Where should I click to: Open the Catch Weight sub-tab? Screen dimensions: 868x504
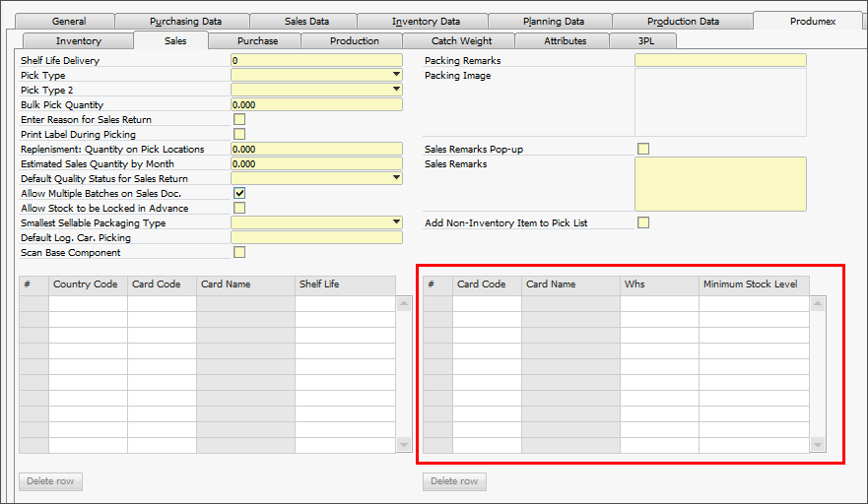tap(461, 40)
